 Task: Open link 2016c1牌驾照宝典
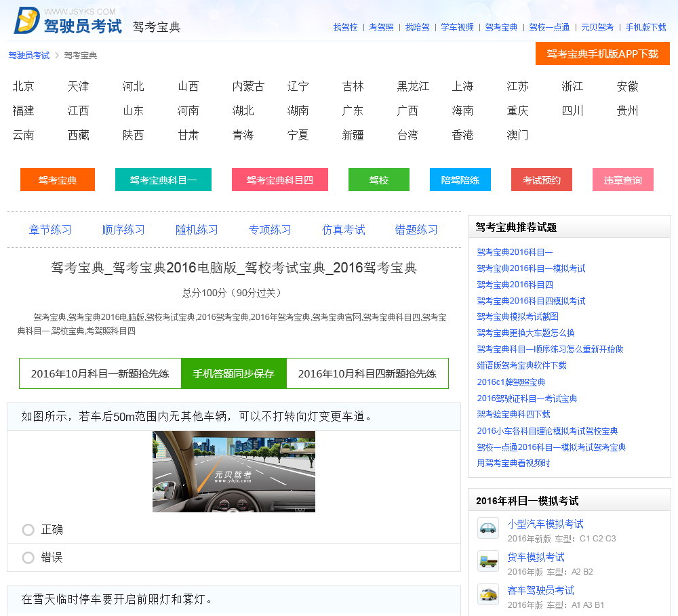click(511, 382)
